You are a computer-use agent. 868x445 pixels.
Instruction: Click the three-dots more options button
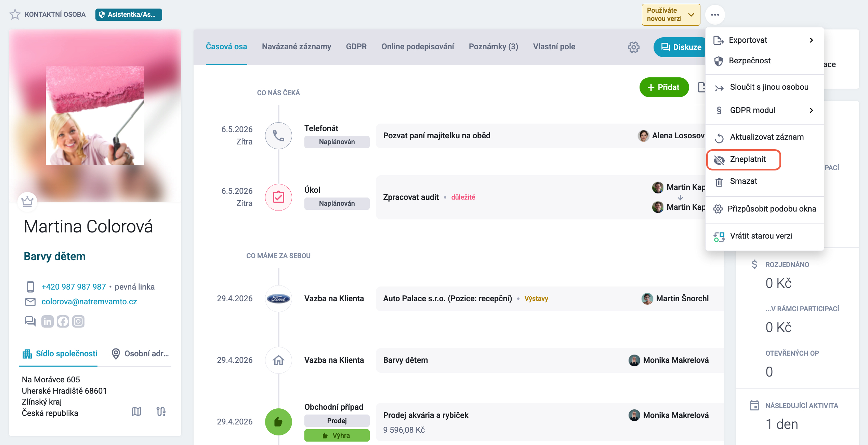[x=715, y=15]
